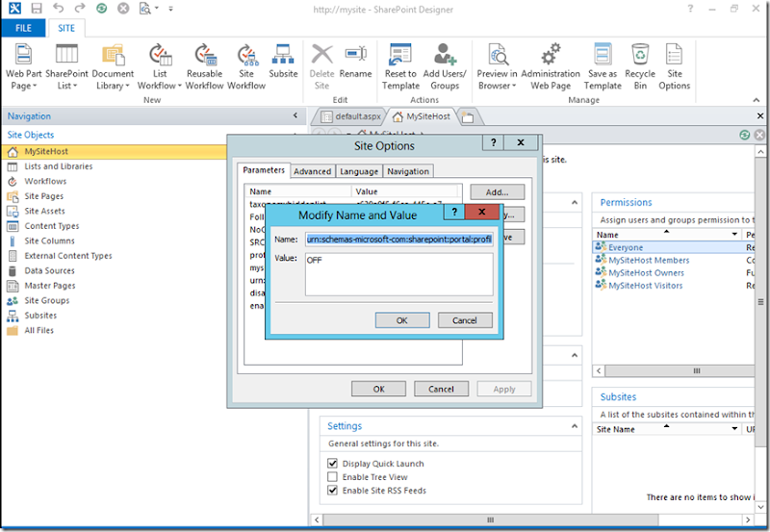Open the Recycle Bin
This screenshot has height=532, width=770.
640,66
